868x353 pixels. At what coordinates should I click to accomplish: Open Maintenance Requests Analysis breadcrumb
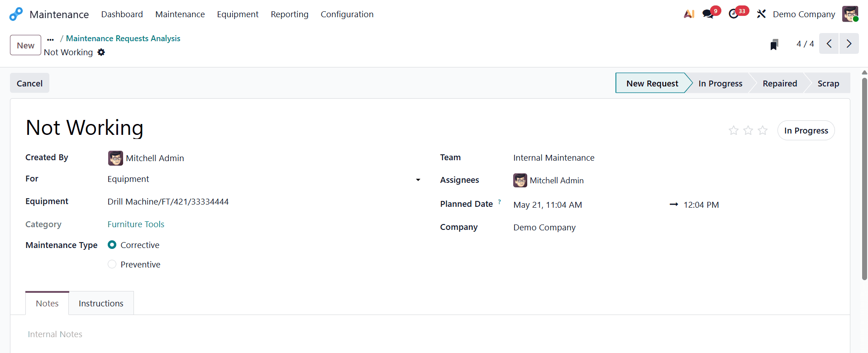[123, 38]
